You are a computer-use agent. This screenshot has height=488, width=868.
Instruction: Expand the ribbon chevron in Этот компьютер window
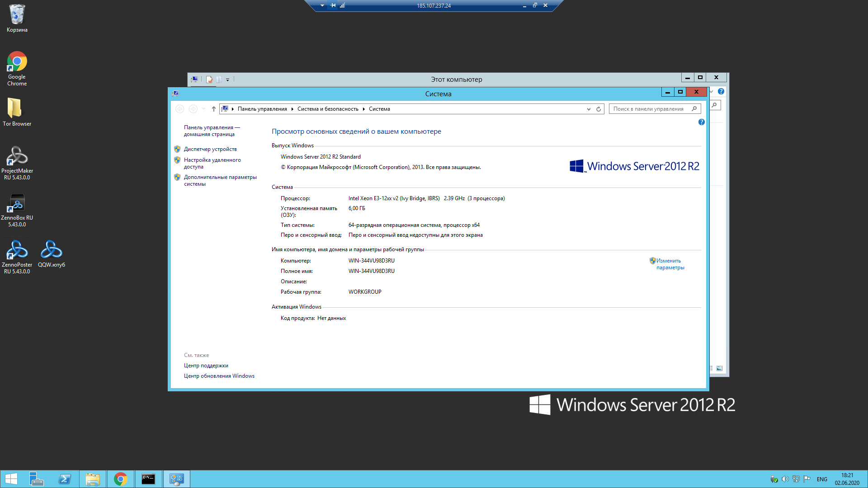(712, 91)
